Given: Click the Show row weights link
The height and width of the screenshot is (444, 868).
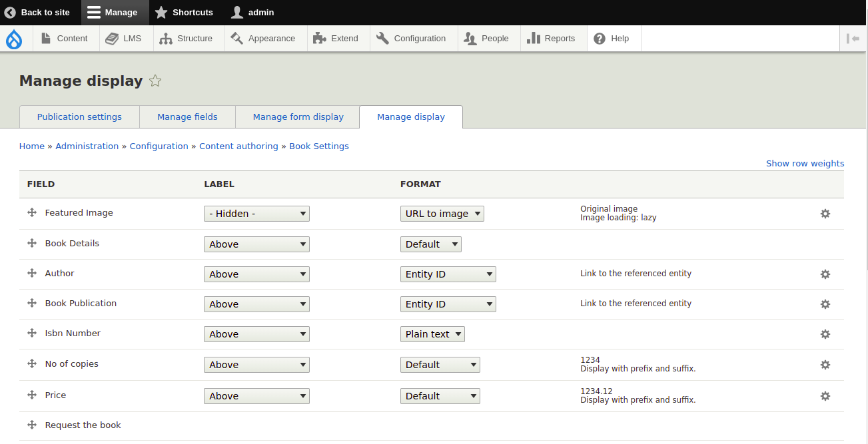Looking at the screenshot, I should [805, 163].
